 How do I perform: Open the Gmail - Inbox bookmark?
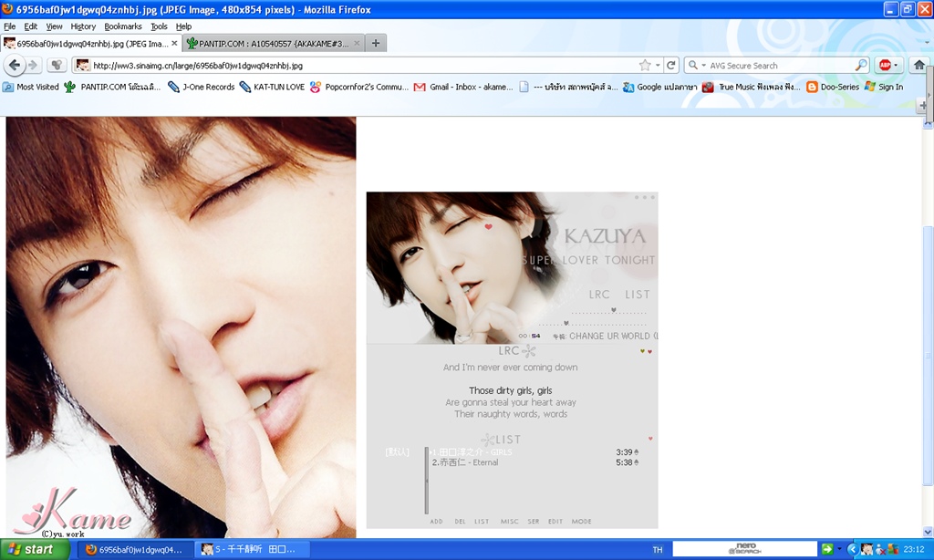pyautogui.click(x=463, y=87)
